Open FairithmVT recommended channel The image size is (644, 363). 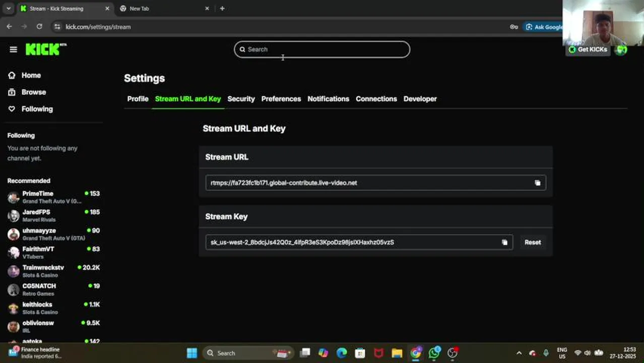click(53, 253)
